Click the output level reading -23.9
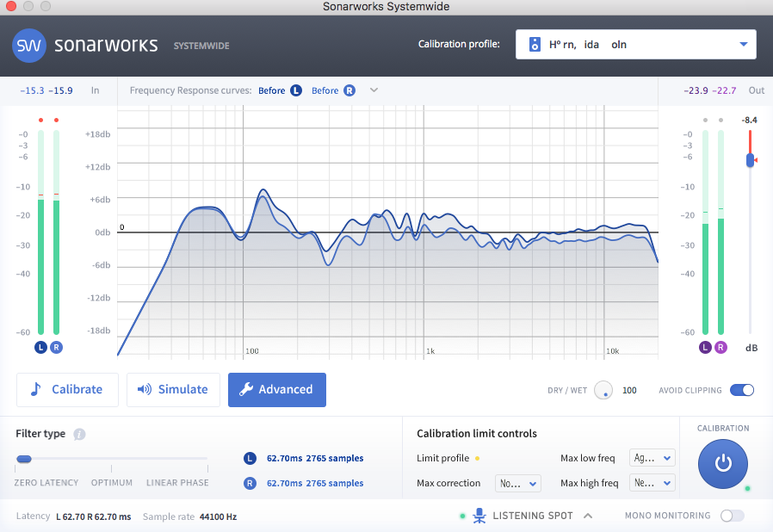The image size is (773, 532). click(696, 90)
